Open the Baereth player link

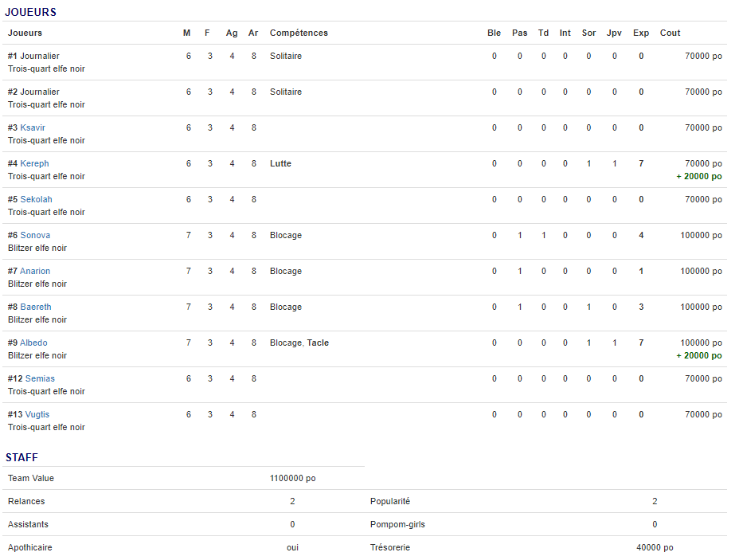[x=36, y=307]
